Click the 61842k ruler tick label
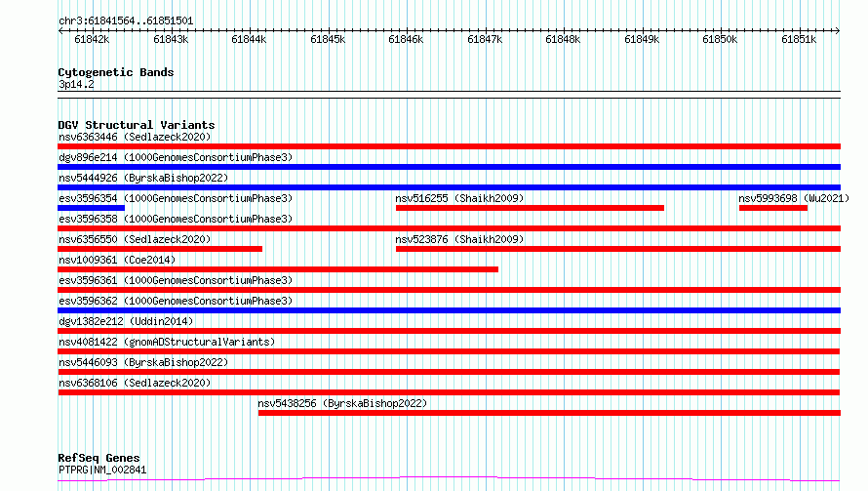 pyautogui.click(x=92, y=39)
